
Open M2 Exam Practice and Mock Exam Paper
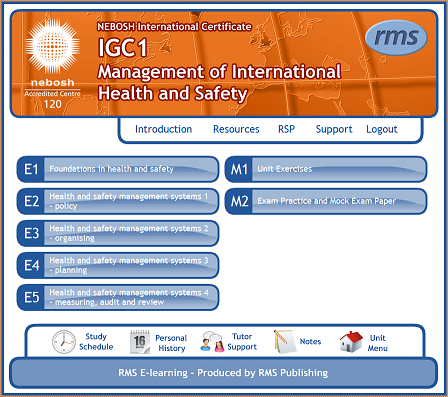click(326, 201)
